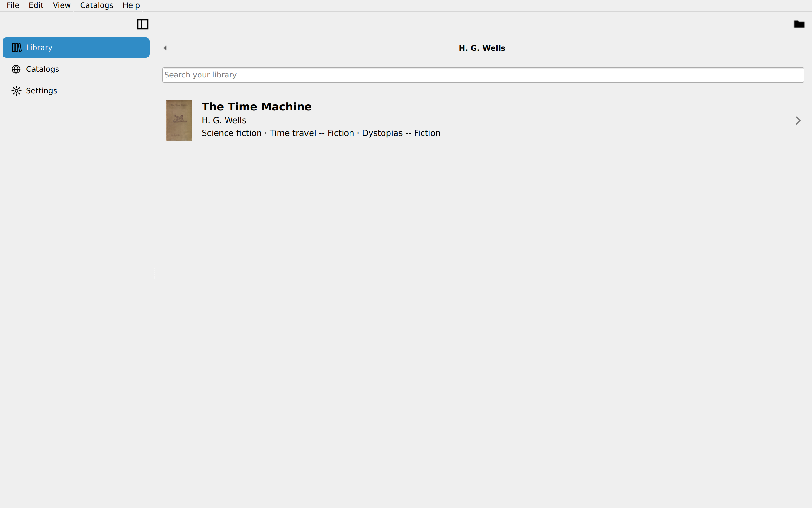Click The Time Machine cover thumbnail
Image resolution: width=812 pixels, height=508 pixels.
coord(179,121)
